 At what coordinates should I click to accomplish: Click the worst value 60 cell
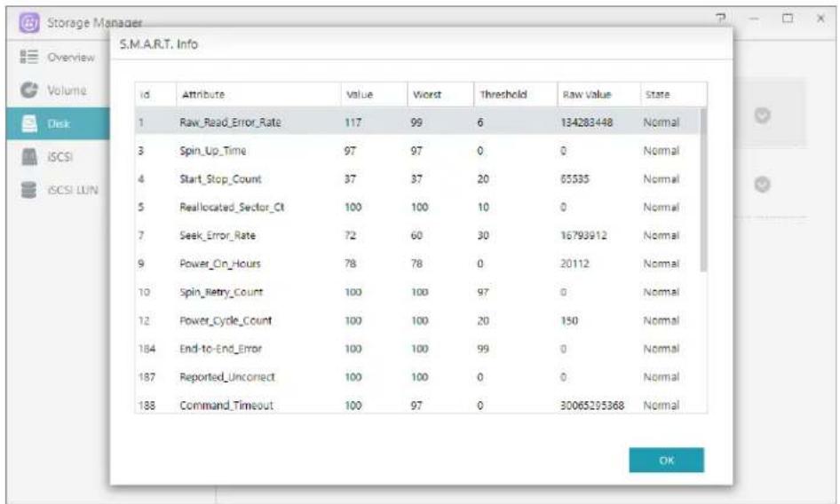tap(416, 236)
